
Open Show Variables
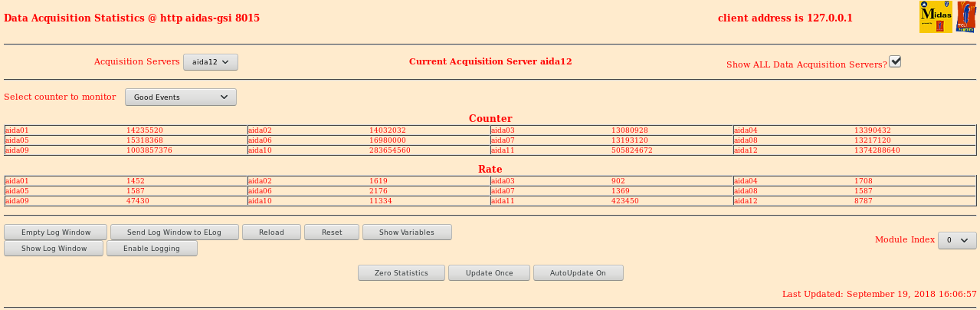(406, 232)
